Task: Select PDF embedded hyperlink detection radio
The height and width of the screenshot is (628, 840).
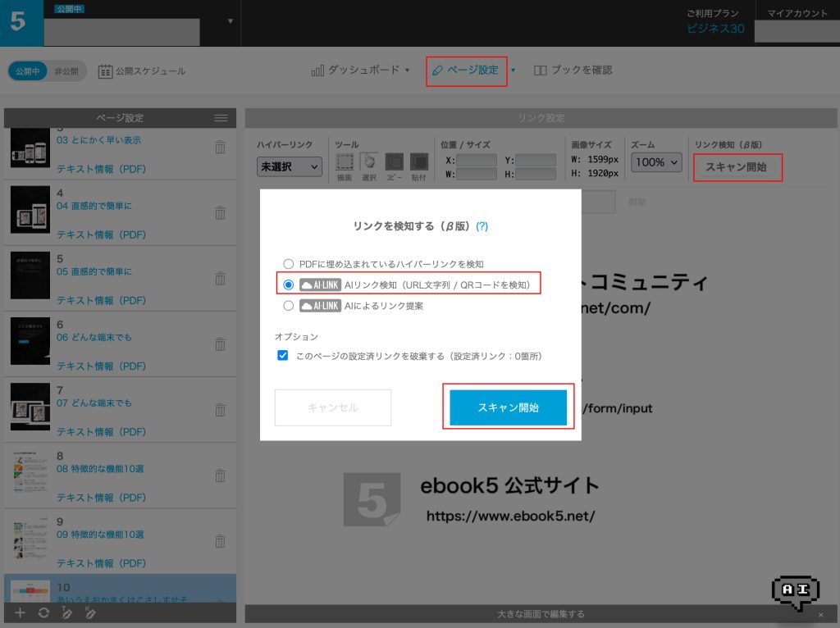Action: pyautogui.click(x=288, y=264)
